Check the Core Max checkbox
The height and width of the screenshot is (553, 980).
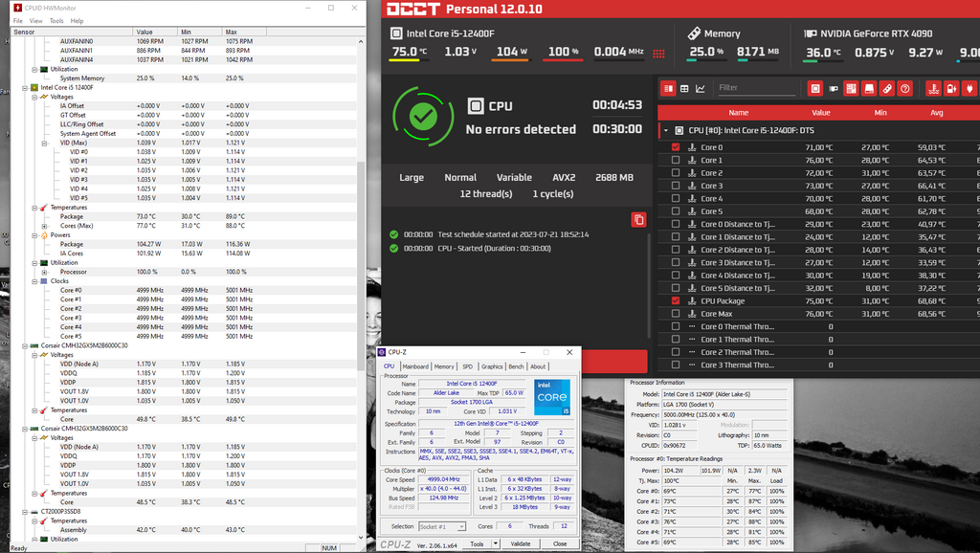(x=676, y=314)
